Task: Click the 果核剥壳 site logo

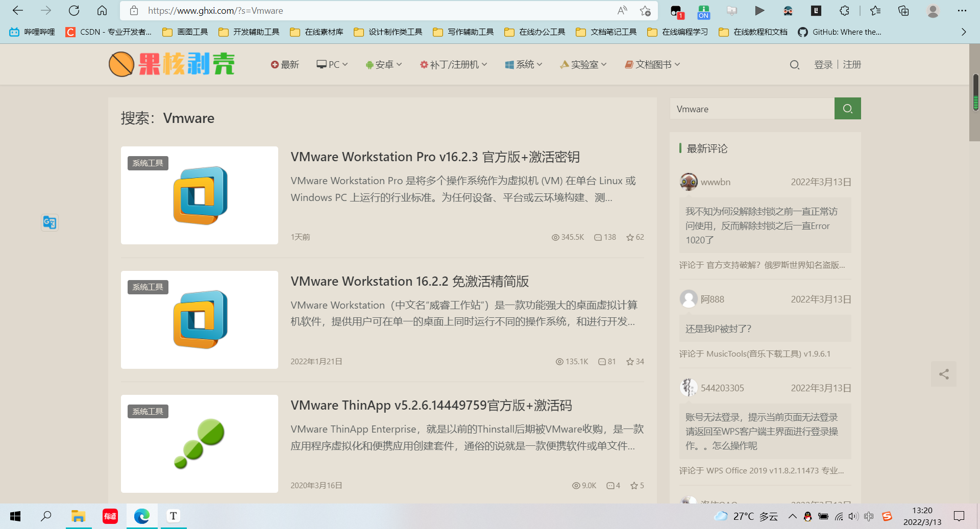Action: coord(171,64)
